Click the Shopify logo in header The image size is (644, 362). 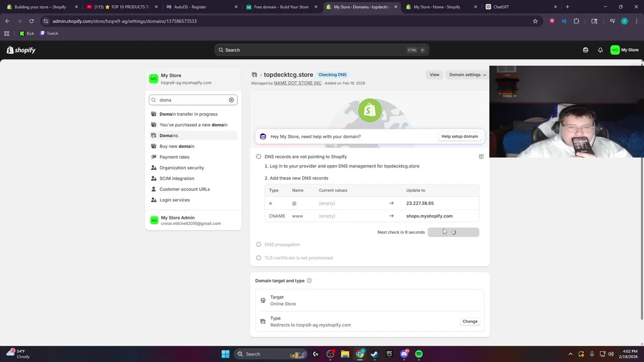[x=21, y=50]
